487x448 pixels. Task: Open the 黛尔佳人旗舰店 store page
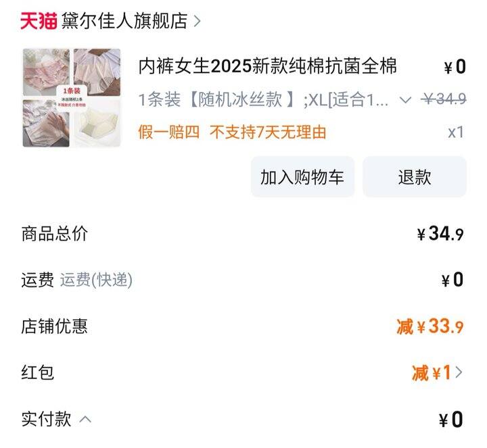tap(124, 21)
